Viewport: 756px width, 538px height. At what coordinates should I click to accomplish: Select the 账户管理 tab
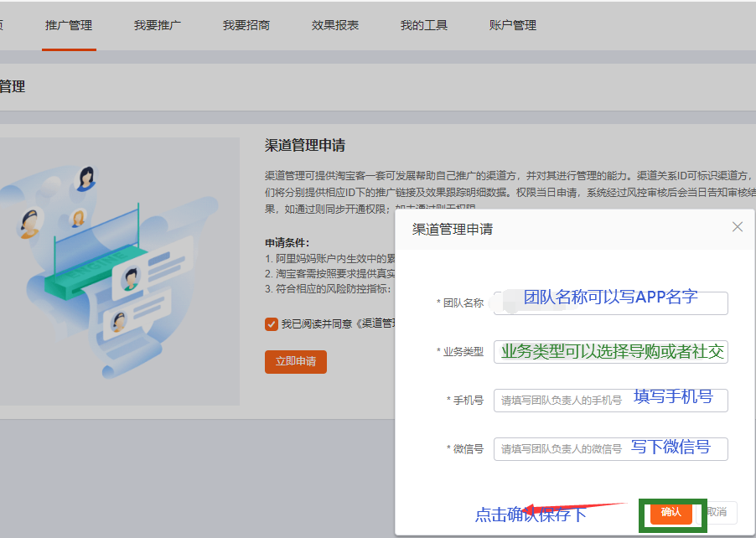pos(512,25)
